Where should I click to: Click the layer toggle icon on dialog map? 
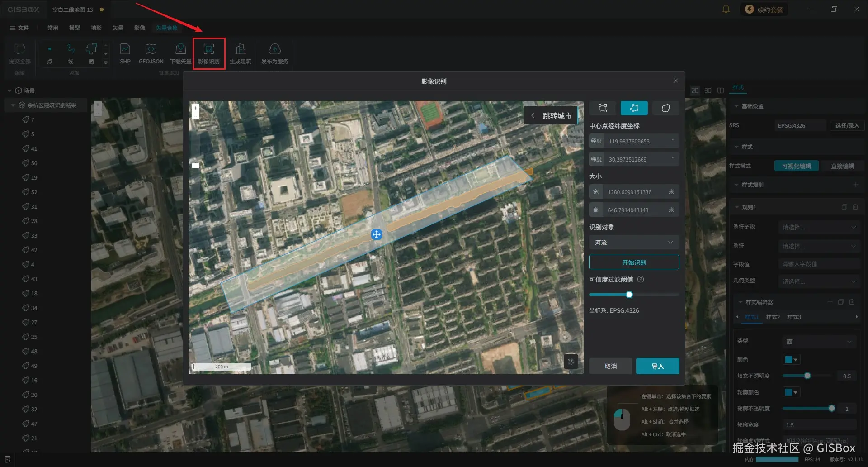[571, 362]
